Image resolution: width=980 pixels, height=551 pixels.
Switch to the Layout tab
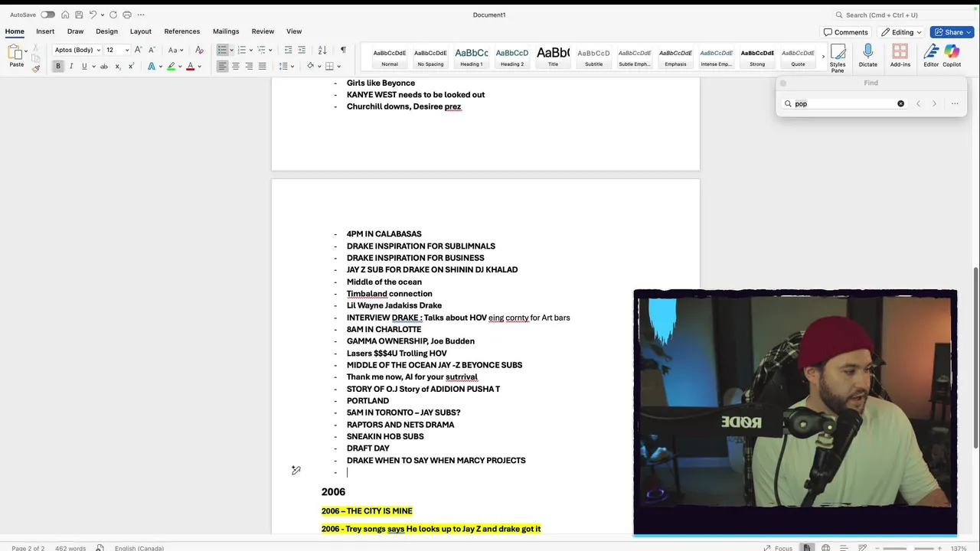(x=140, y=31)
